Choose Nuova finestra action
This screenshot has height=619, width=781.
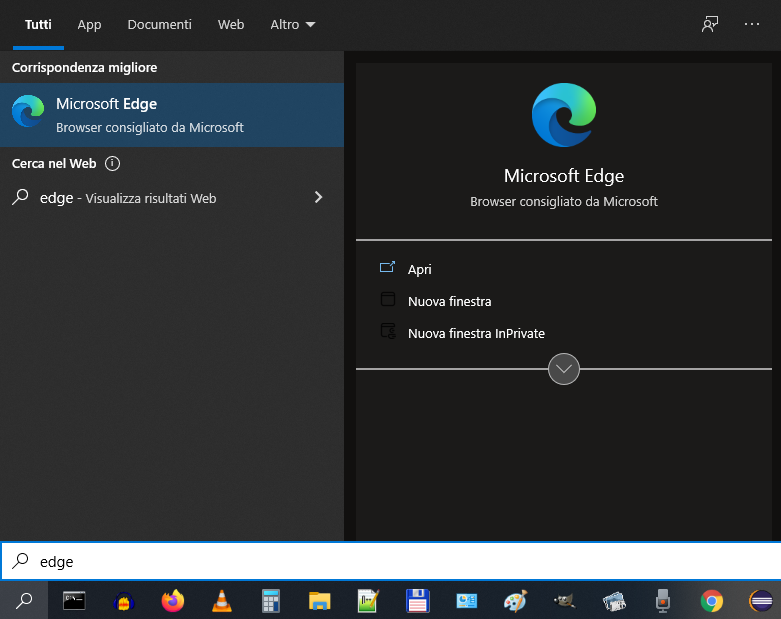(449, 301)
